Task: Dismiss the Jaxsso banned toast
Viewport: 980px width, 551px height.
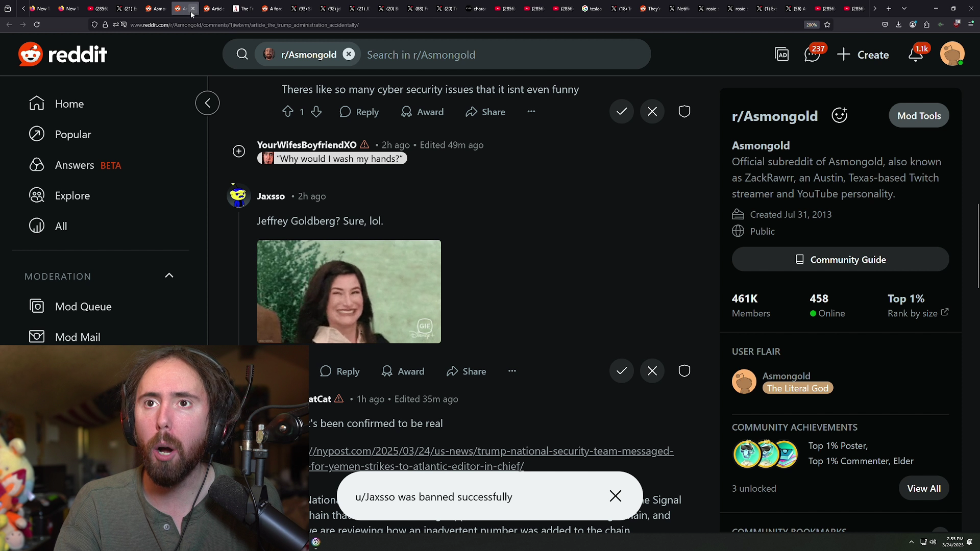Action: tap(616, 496)
